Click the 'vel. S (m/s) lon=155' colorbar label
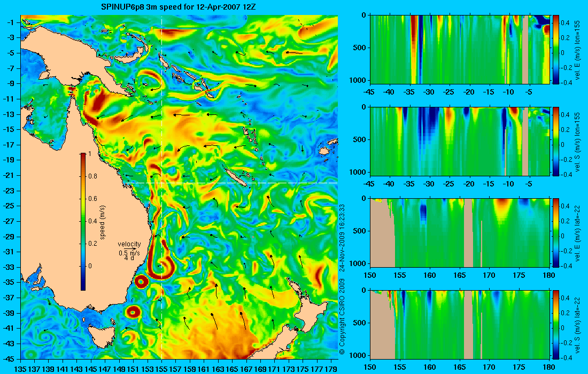The image size is (588, 374). pyautogui.click(x=577, y=141)
